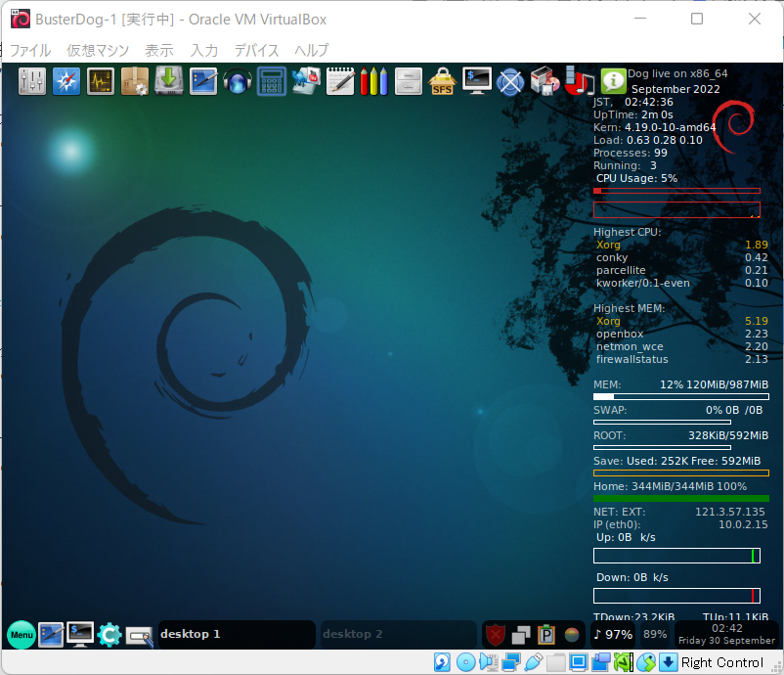The image size is (784, 675).
Task: Click the 89% battery indicator
Action: tap(655, 635)
